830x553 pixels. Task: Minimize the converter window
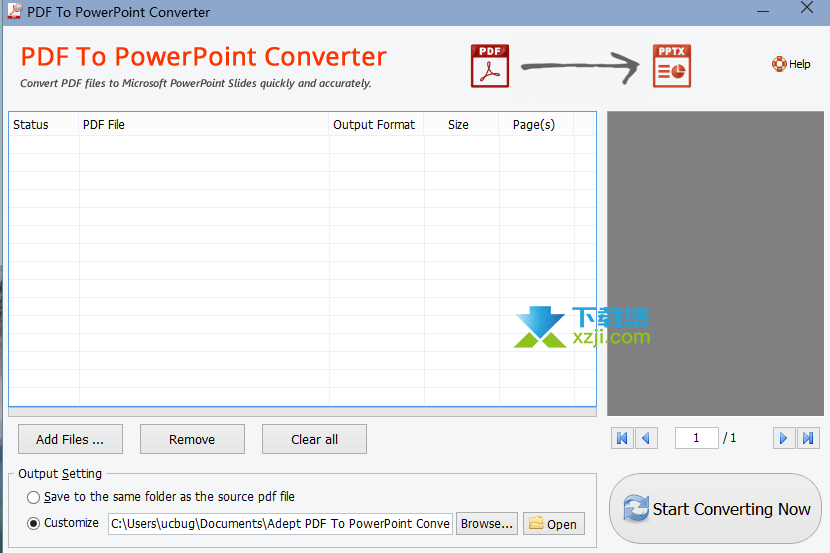[x=763, y=11]
